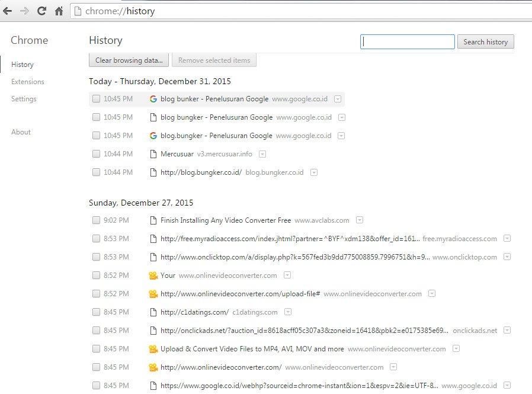Open dropdown for c1datings.com entry

[288, 312]
